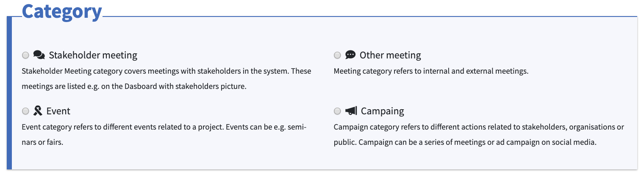Screen dimensions: 644x177
Task: Click the Stakeholder Meeting category description paragraph
Action: pos(167,79)
